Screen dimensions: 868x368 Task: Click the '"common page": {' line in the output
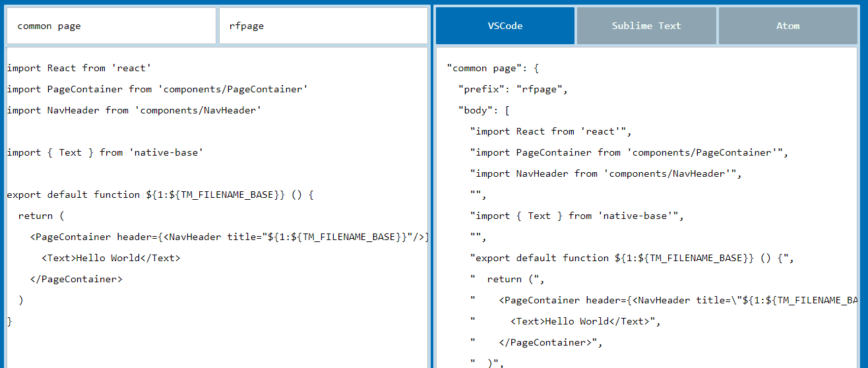493,68
